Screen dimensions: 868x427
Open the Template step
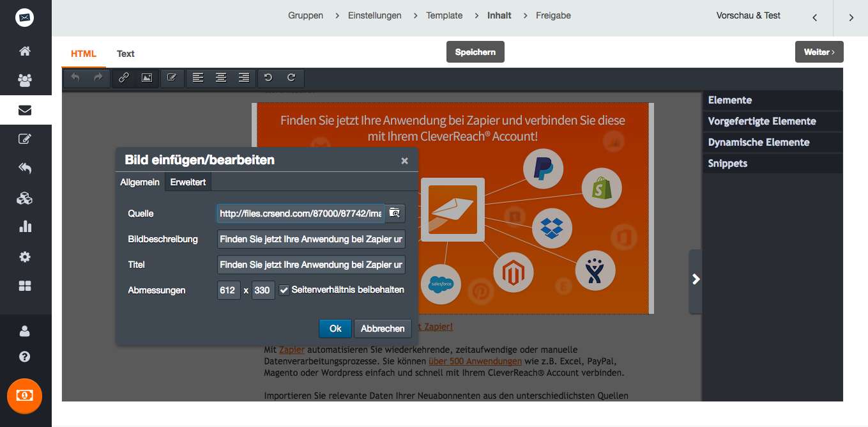[445, 15]
